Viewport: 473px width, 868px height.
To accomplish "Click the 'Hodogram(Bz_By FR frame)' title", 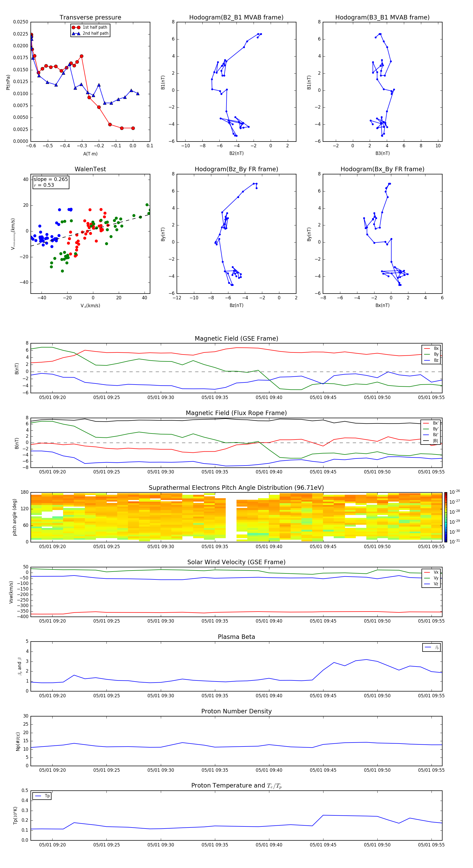I will (236, 169).
